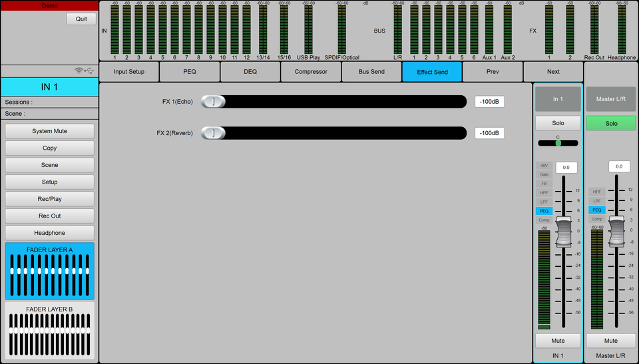Click the 13/14 stereo input meter
Viewport: 639px width, 364px height.
(x=264, y=30)
